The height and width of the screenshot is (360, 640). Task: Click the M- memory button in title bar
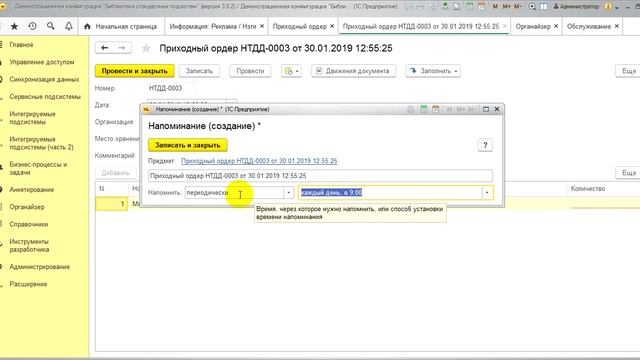tap(518, 7)
